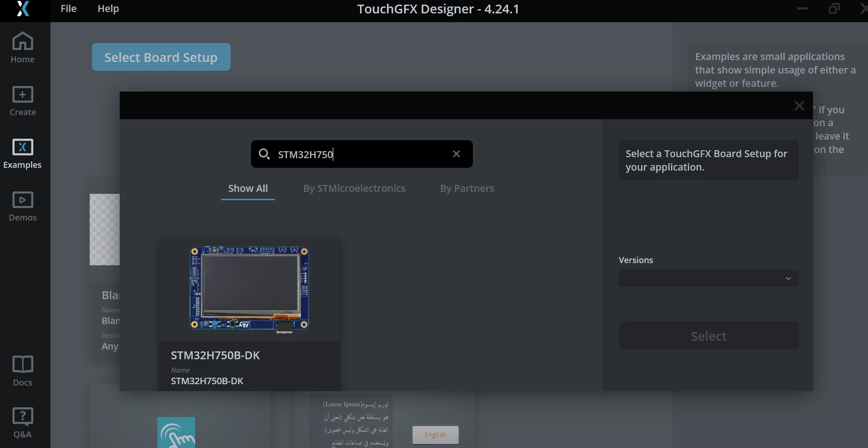Screen dimensions: 868x448
Task: Click the touch gesture example icon
Action: click(x=176, y=433)
